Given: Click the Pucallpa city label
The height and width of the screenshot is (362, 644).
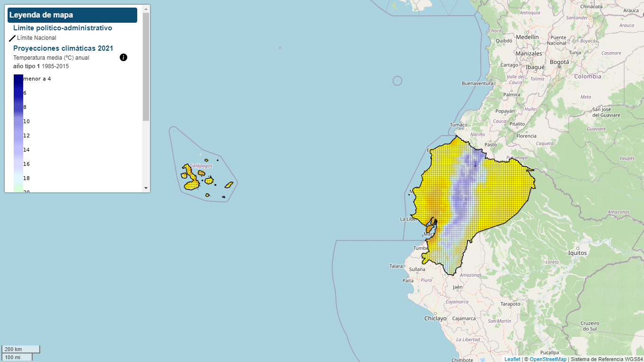Looking at the screenshot, I should [x=549, y=353].
